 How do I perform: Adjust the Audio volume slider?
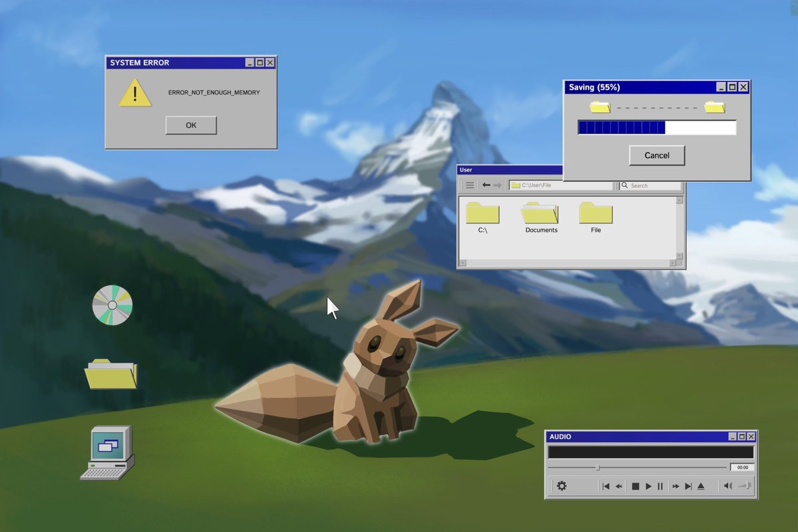point(743,485)
